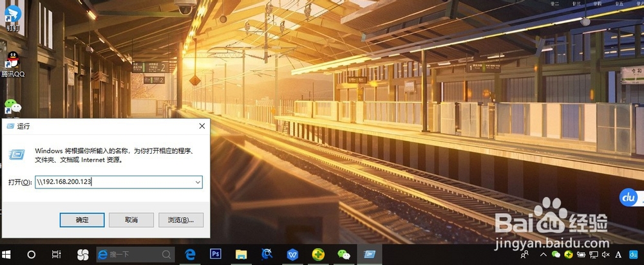The width and height of the screenshot is (644, 265).
Task: Click the 360 green-plus system tray icon
Action: tap(569, 255)
